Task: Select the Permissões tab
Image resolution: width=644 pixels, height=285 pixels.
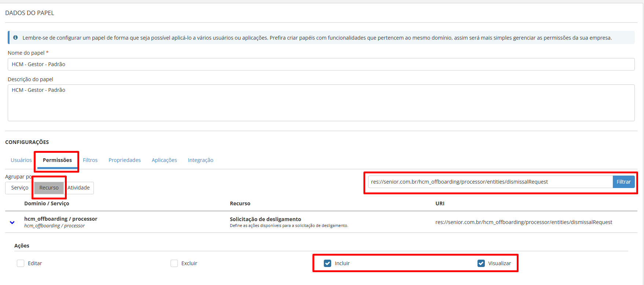Action: coord(57,160)
